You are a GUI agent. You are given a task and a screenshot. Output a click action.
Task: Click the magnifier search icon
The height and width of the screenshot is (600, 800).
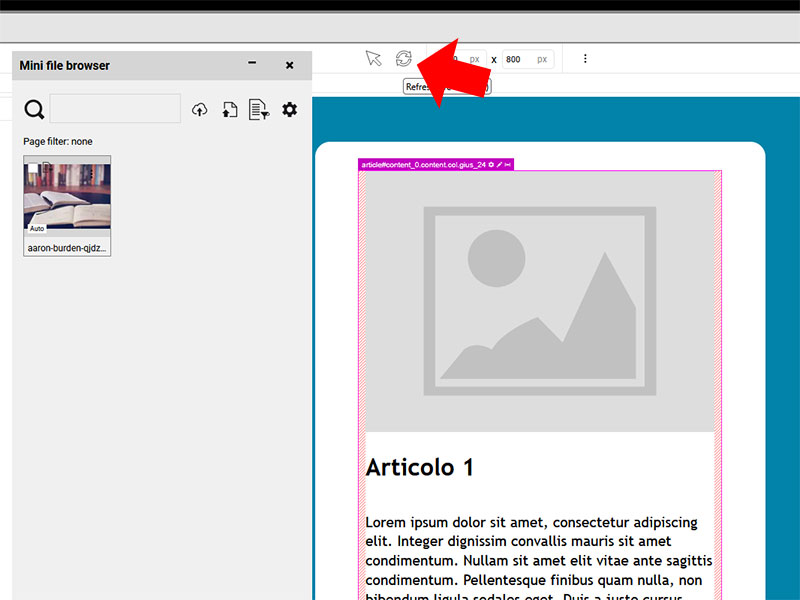(34, 110)
